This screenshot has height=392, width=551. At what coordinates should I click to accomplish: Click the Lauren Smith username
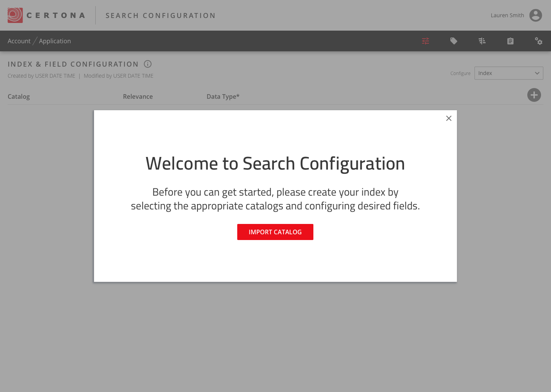click(507, 15)
